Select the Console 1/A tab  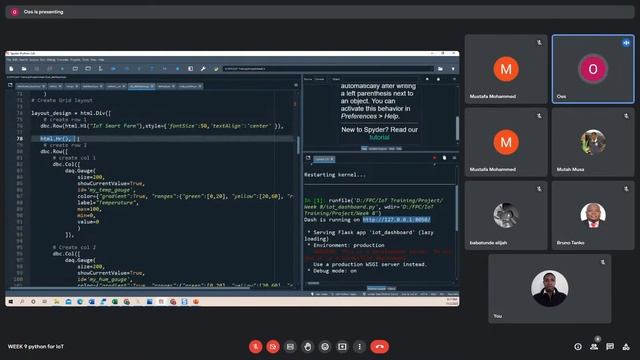click(x=324, y=159)
